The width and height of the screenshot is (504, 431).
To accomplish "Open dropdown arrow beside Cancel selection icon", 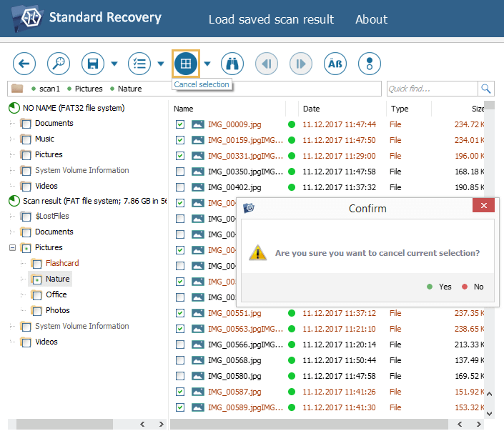I will [x=207, y=64].
